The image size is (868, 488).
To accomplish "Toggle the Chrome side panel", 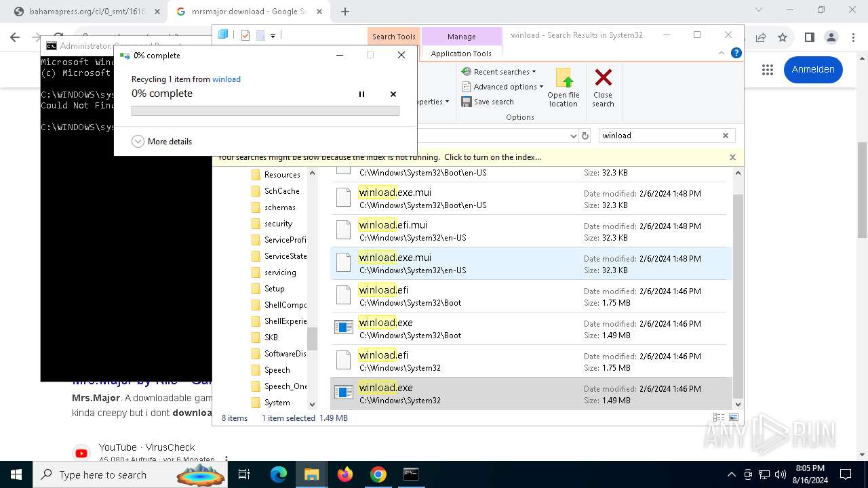I will (x=809, y=38).
